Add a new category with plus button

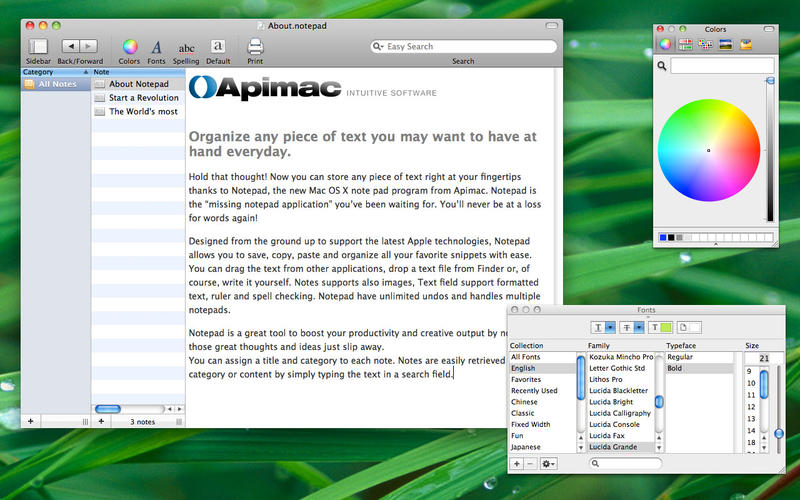click(30, 422)
